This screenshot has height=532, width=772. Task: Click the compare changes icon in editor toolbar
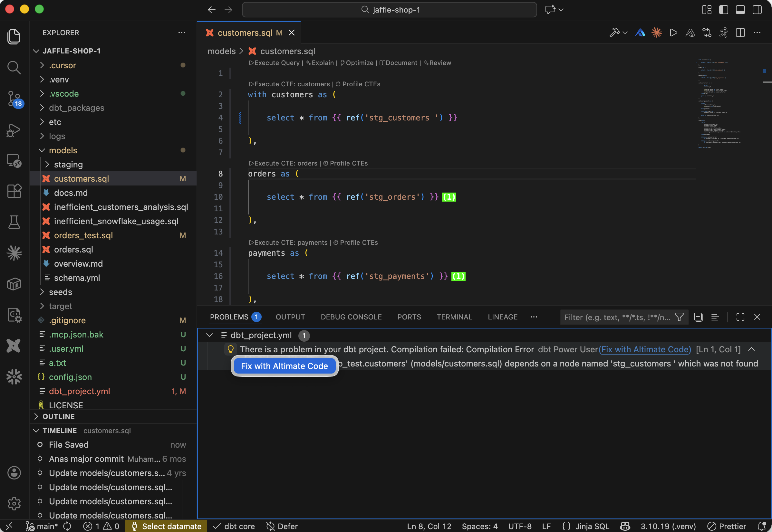click(x=707, y=33)
